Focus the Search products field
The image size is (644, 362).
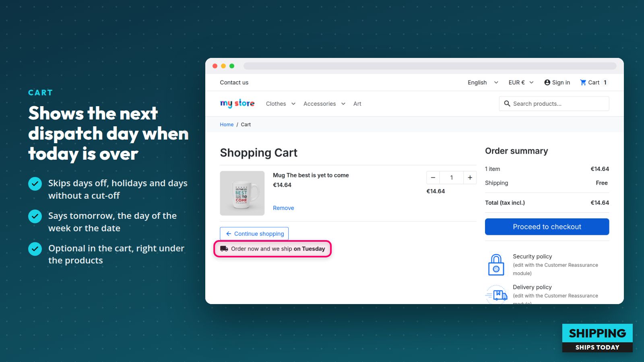click(x=554, y=104)
